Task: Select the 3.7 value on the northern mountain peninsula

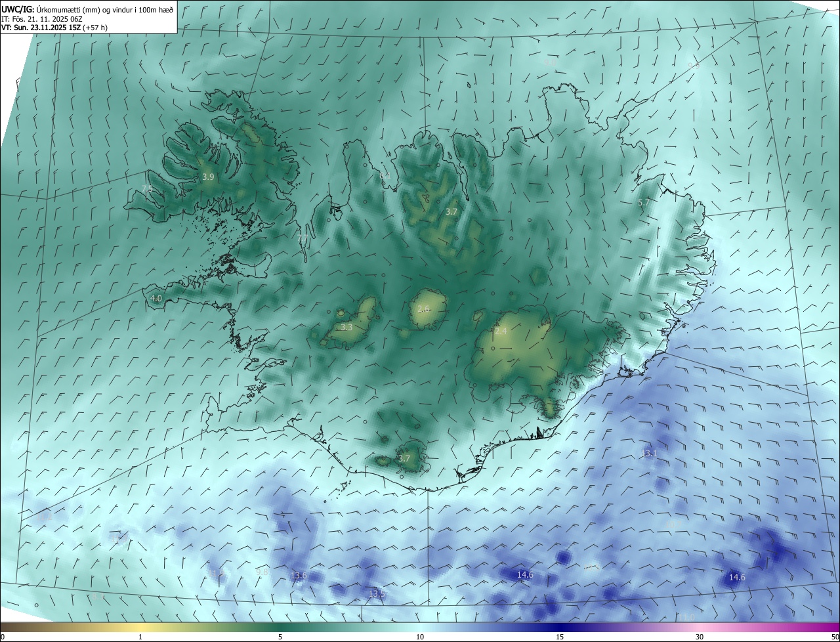Action: coord(451,212)
